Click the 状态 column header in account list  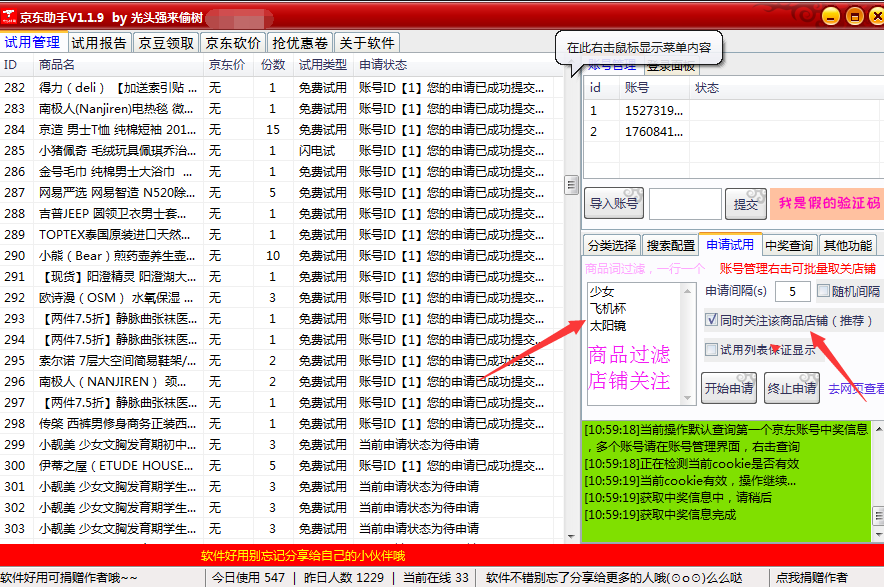click(x=786, y=88)
